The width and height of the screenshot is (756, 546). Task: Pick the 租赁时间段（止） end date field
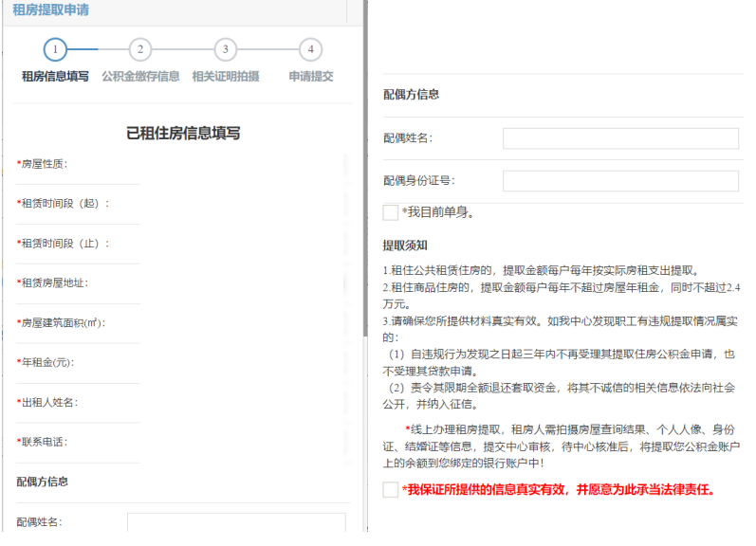click(x=242, y=244)
